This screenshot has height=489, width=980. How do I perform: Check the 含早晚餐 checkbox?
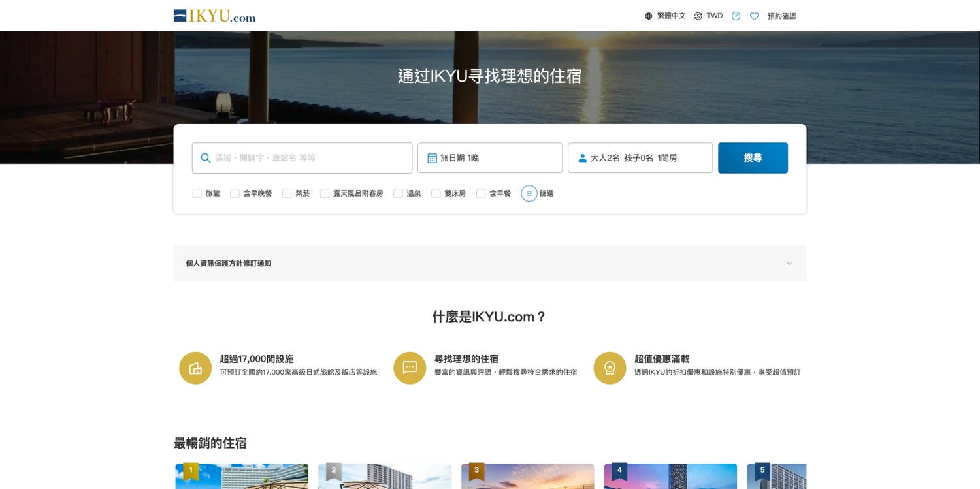coord(235,193)
